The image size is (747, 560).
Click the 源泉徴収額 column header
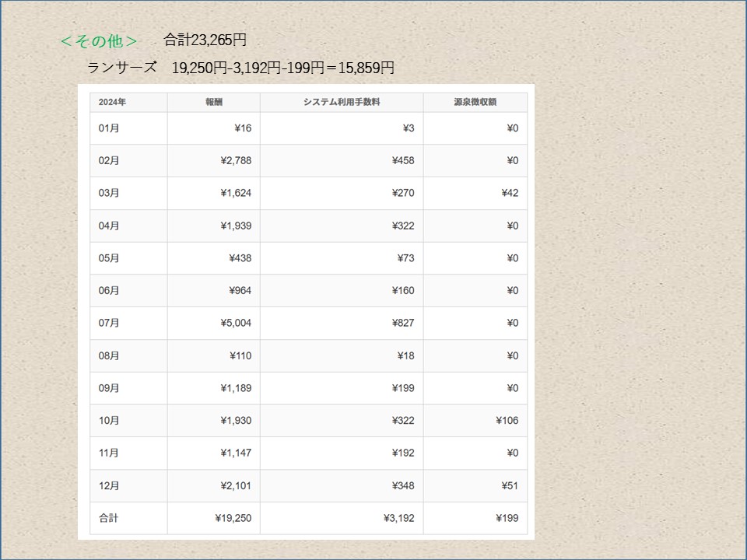pos(475,102)
